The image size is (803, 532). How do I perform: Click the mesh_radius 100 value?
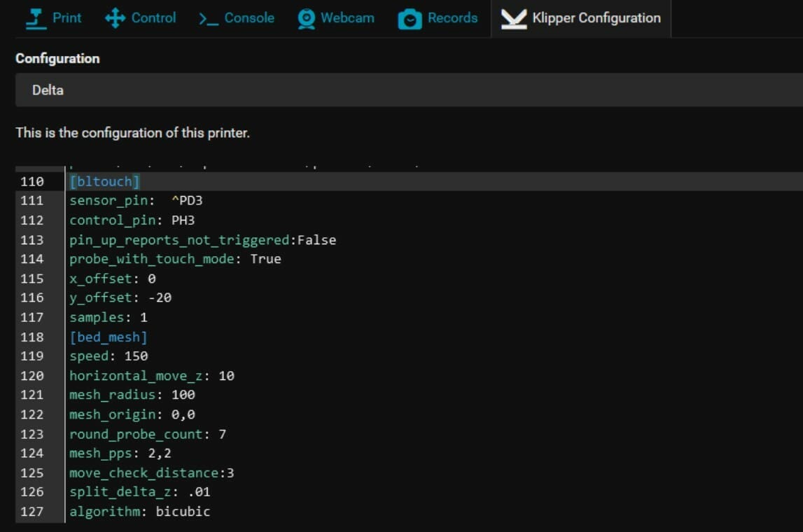(183, 395)
